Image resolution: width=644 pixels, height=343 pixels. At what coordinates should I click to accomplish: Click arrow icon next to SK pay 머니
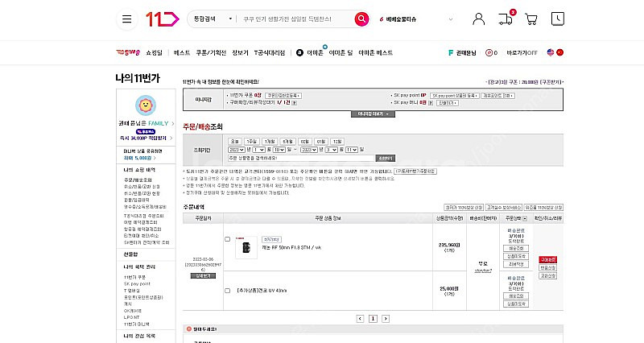(431, 103)
